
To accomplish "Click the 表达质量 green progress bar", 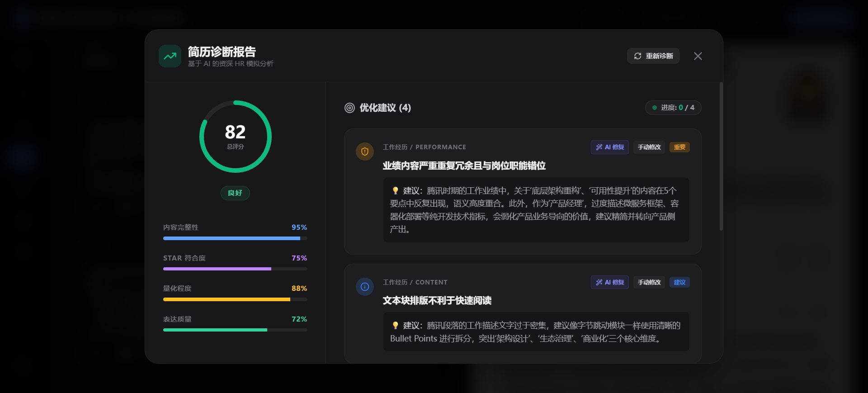I will pos(235,330).
